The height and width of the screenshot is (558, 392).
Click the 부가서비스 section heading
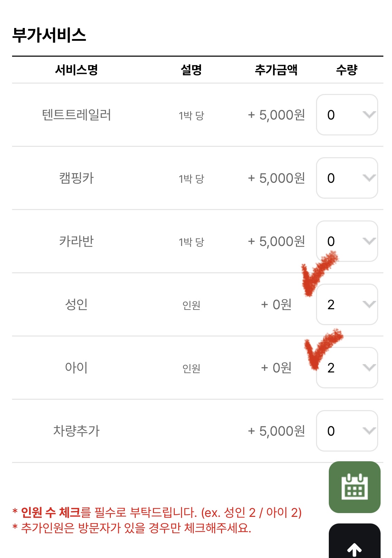[x=49, y=35]
